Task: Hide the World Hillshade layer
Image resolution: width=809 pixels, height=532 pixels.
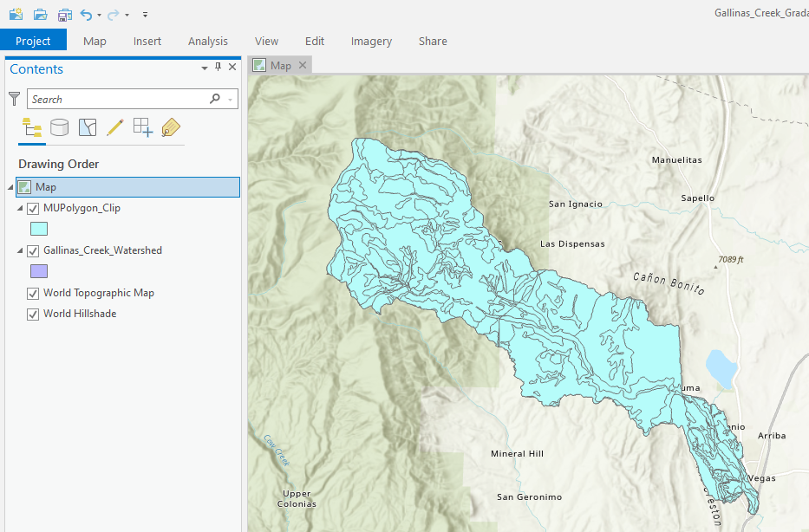Action: coord(33,315)
